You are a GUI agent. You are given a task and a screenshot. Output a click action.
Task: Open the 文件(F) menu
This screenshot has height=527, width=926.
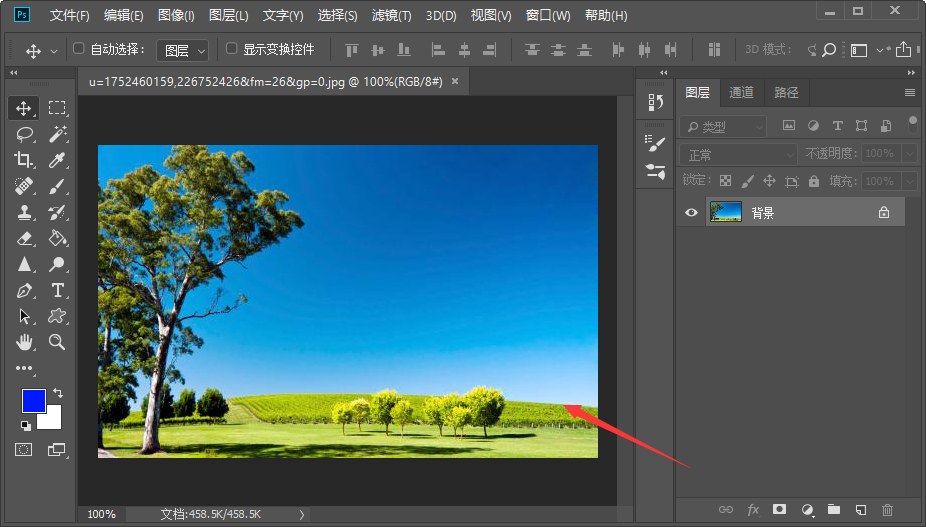click(69, 15)
